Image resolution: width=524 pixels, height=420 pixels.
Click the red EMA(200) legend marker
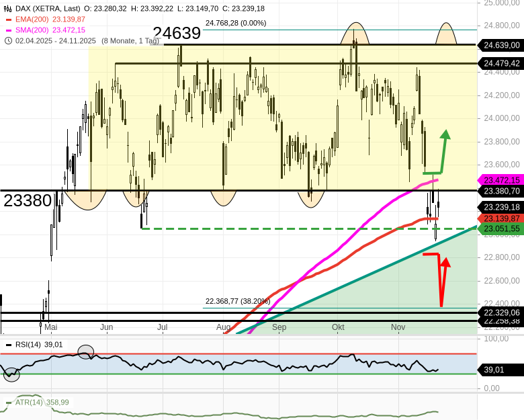[9, 19]
